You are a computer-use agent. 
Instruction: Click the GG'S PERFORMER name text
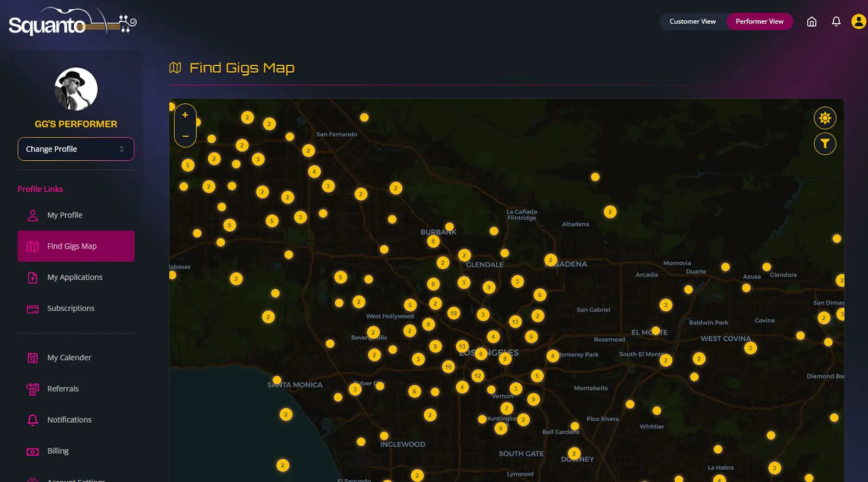(x=76, y=124)
